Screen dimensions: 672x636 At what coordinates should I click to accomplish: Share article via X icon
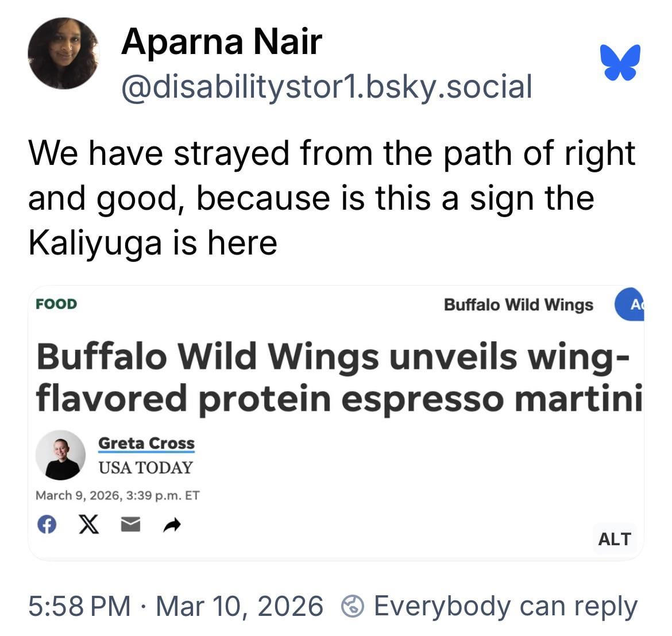click(x=88, y=524)
